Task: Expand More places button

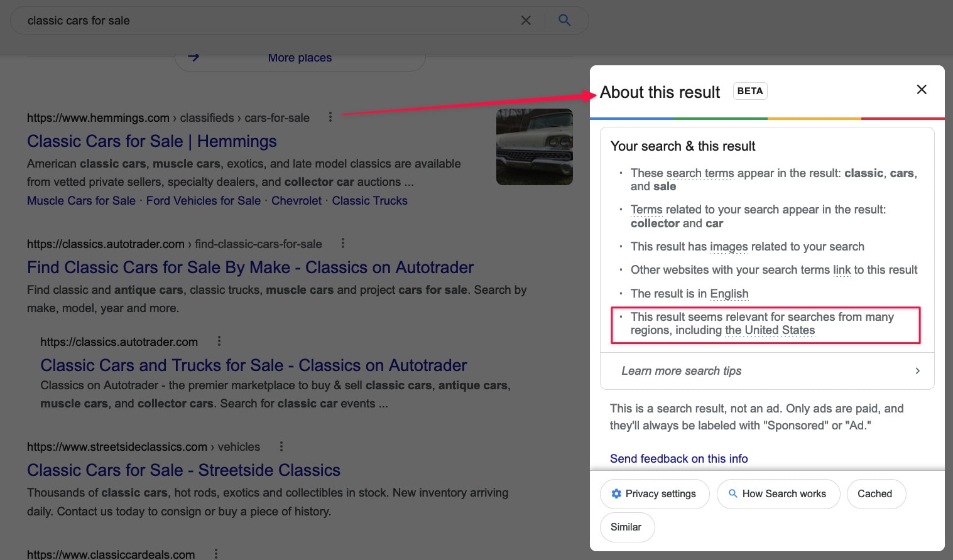Action: coord(300,58)
